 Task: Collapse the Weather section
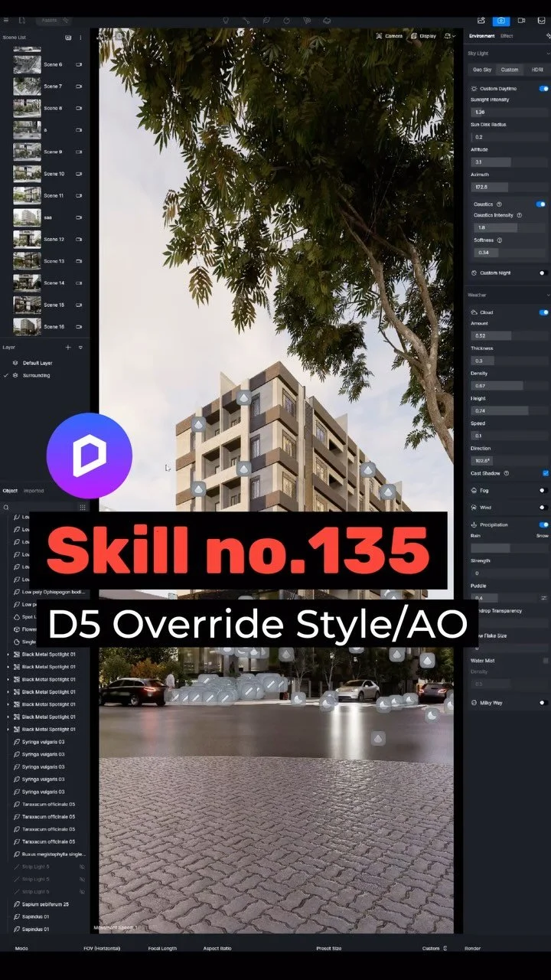[548, 295]
